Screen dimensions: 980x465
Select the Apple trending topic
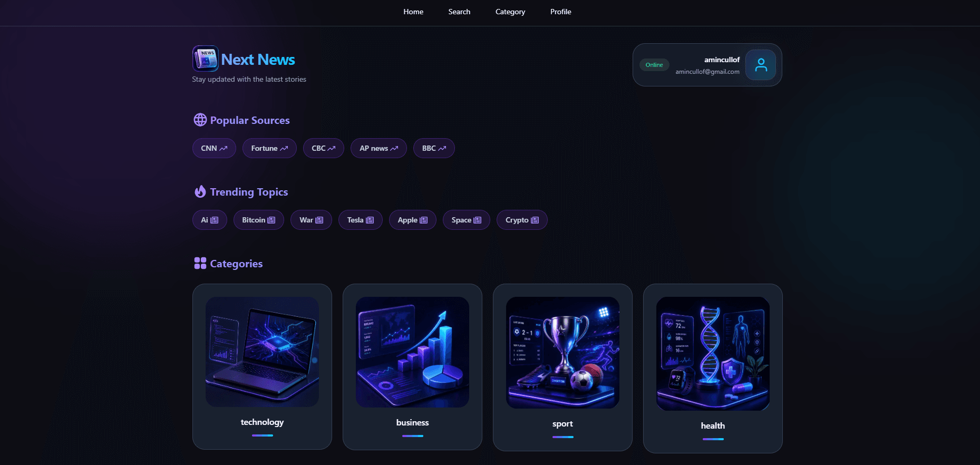(x=413, y=220)
